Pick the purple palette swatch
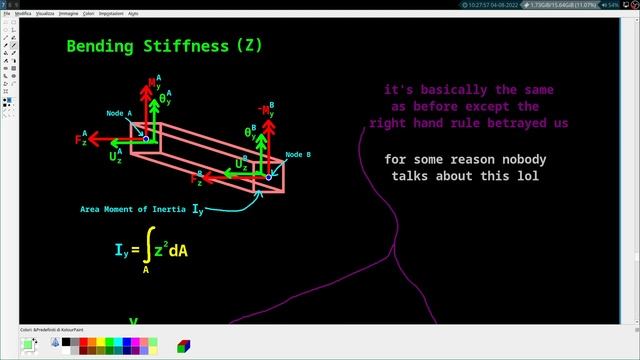The width and height of the screenshot is (640, 360). [x=136, y=350]
